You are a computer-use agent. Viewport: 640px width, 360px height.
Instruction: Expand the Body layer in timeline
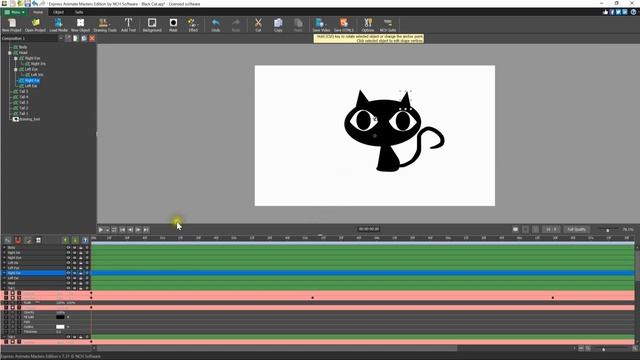click(4, 248)
